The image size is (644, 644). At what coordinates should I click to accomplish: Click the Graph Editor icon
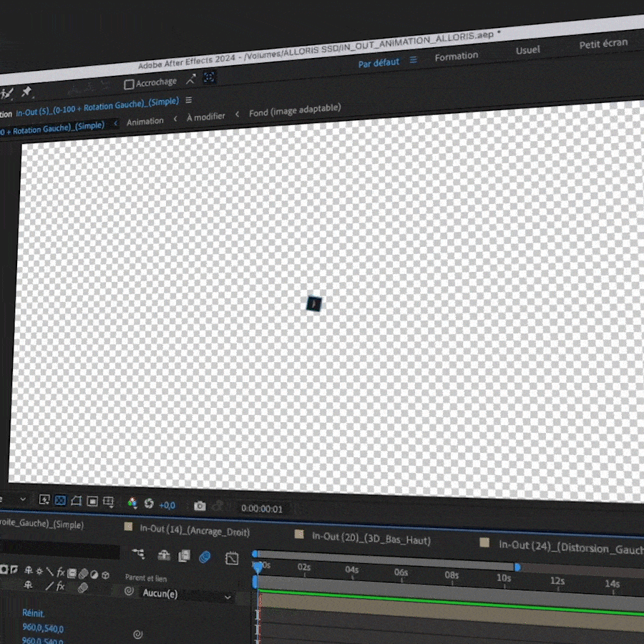click(x=231, y=558)
